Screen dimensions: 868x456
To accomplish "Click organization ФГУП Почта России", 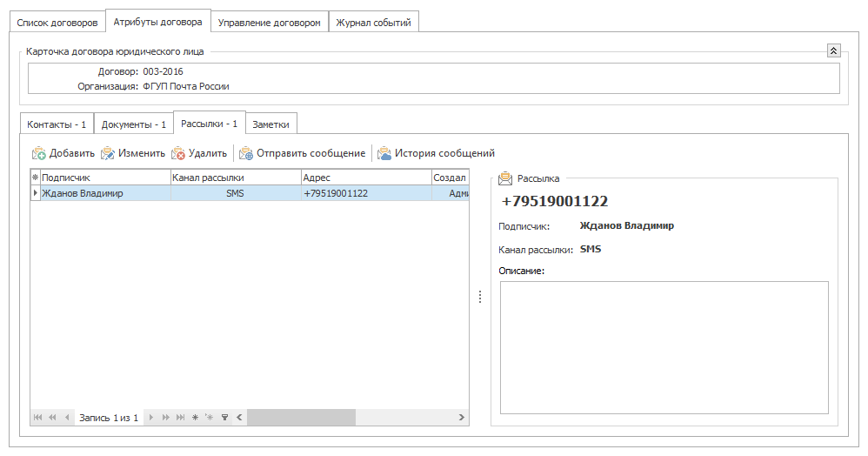I will 185,86.
